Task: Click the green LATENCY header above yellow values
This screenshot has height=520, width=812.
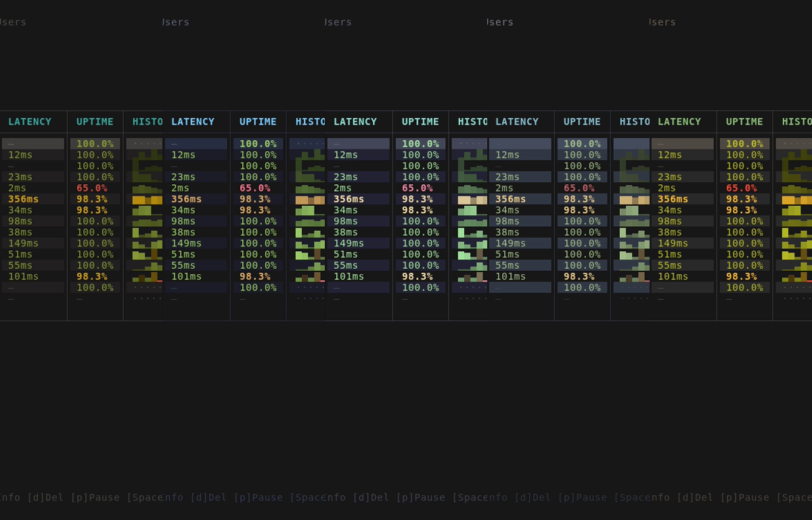Action: click(x=679, y=122)
